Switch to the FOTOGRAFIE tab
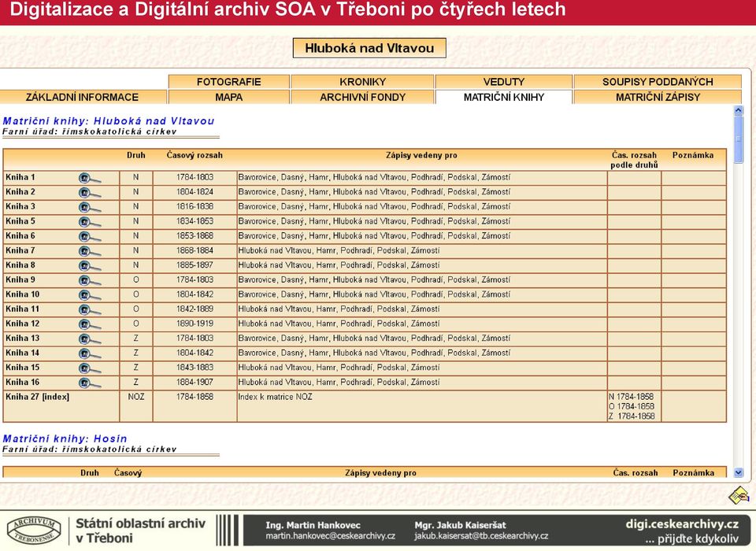Viewport: 756px width, 551px height. 228,81
